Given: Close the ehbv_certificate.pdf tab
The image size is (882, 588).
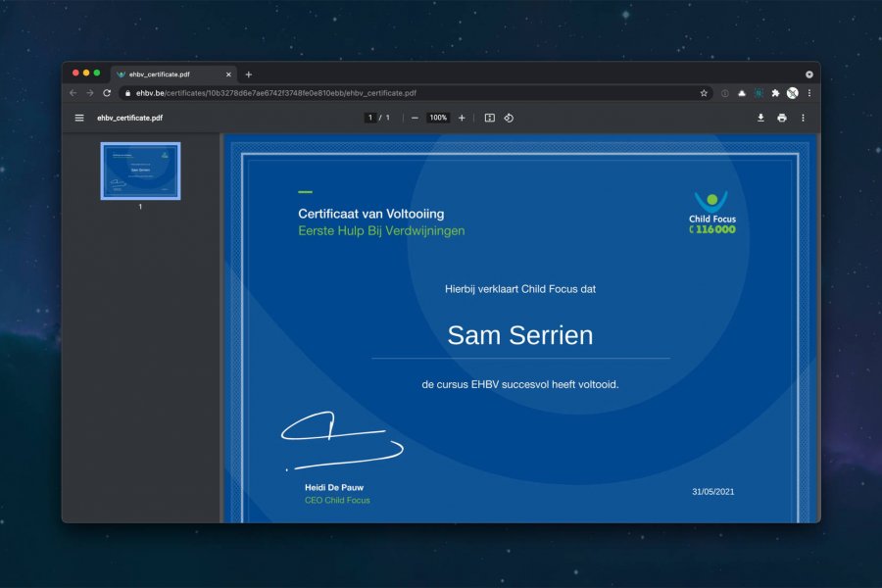Looking at the screenshot, I should 229,74.
